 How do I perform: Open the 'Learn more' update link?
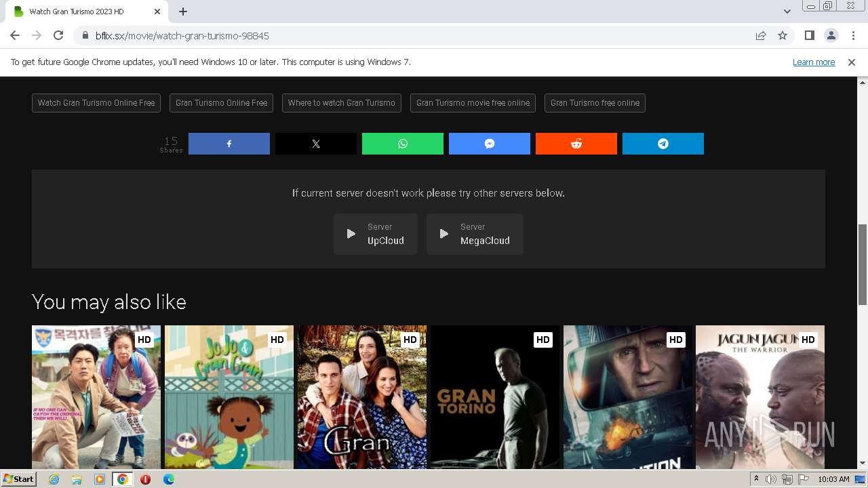pyautogui.click(x=814, y=62)
